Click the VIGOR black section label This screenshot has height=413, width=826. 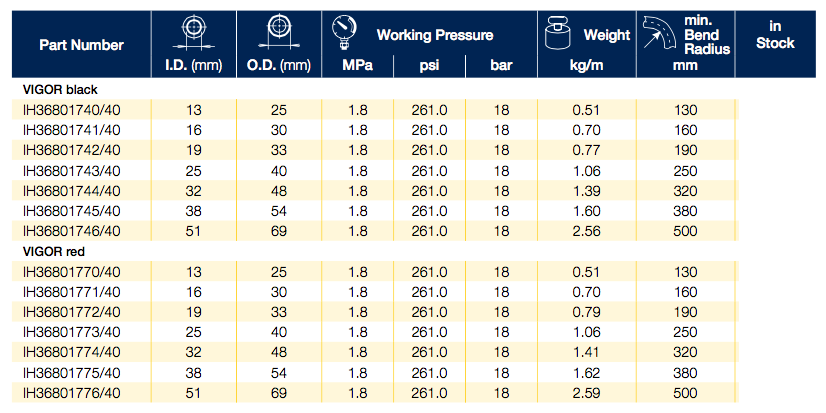(x=60, y=90)
